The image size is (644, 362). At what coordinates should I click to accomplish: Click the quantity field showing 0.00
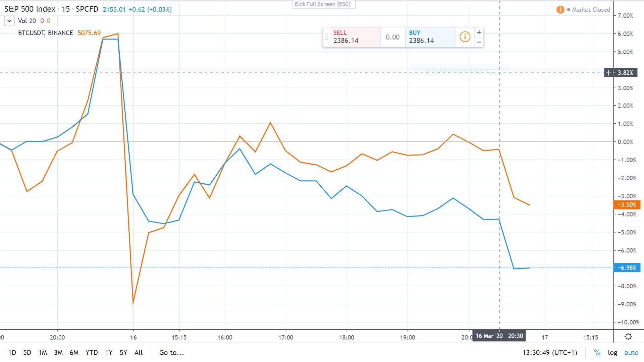[x=392, y=37]
